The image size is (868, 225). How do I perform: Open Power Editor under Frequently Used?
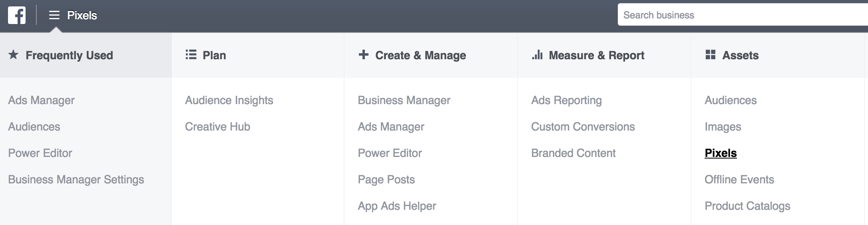click(40, 153)
